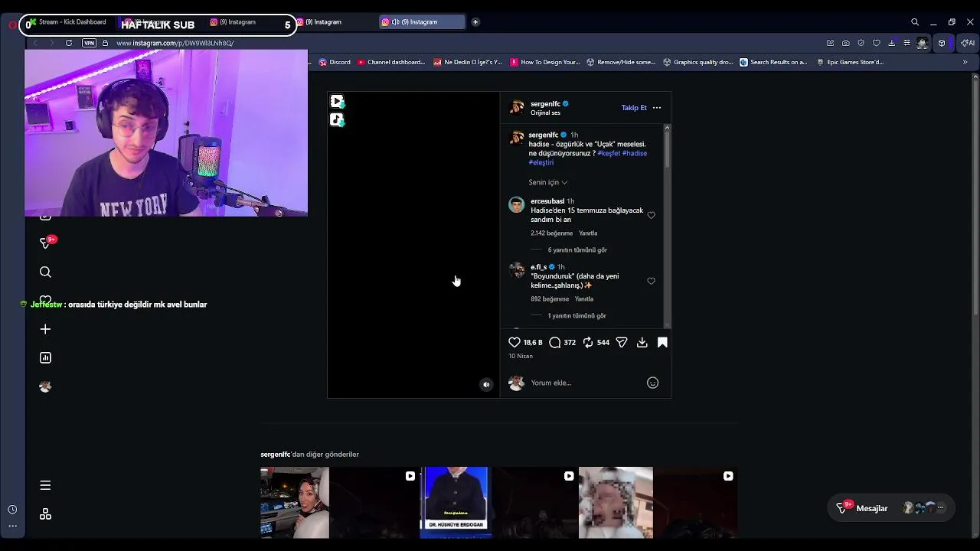The height and width of the screenshot is (551, 980).
Task: Open the #keşfet hashtag
Action: 609,153
